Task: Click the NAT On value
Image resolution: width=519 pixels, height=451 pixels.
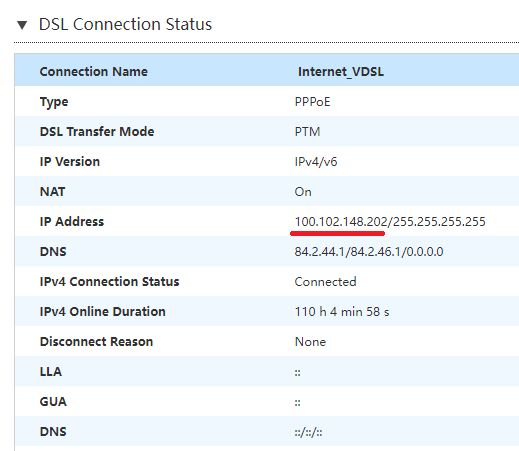Action: click(x=303, y=192)
